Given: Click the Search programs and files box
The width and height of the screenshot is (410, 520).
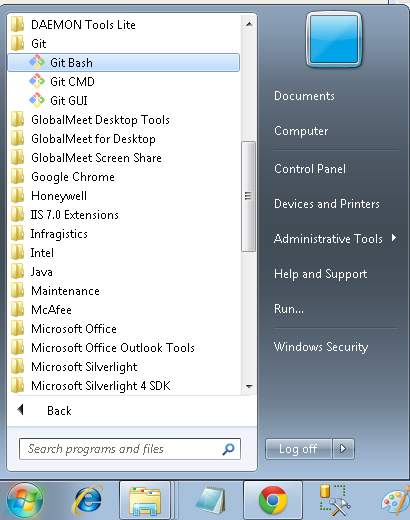Looking at the screenshot, I should coord(130,449).
